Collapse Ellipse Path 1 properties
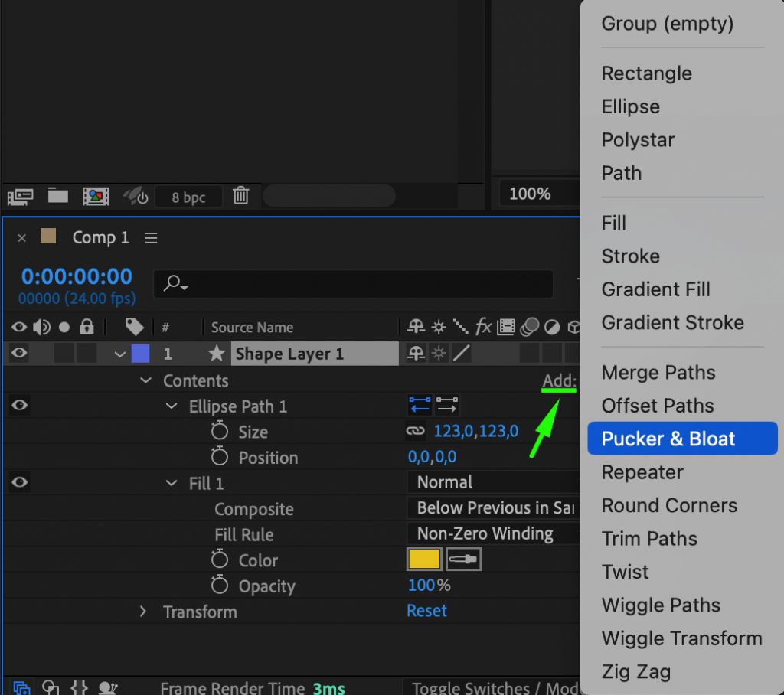 (171, 406)
